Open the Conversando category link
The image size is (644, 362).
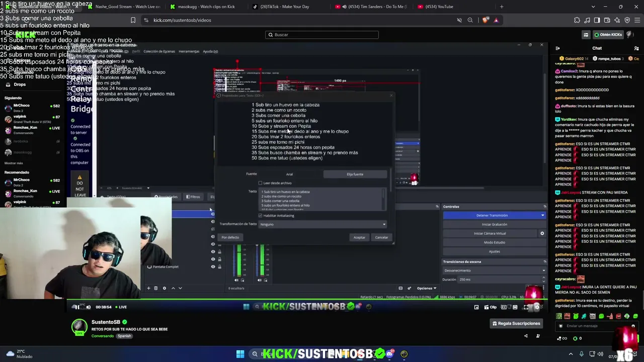pos(103,336)
